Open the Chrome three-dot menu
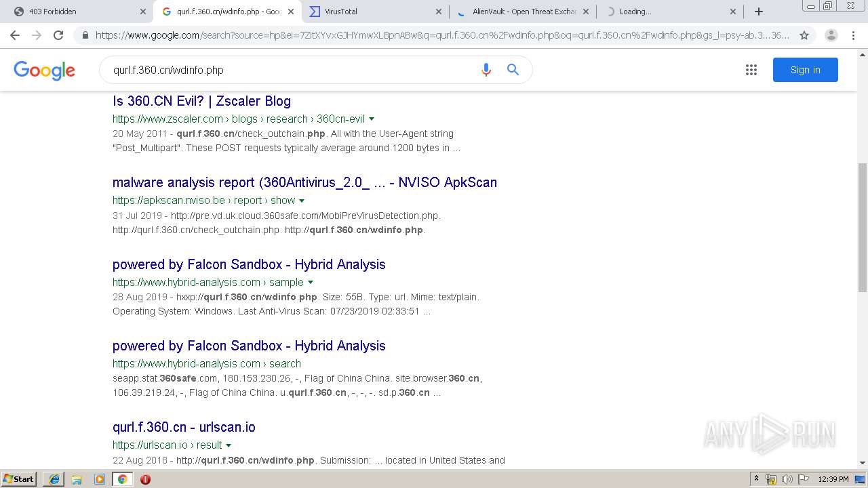Image resolution: width=868 pixels, height=488 pixels. pos(853,35)
